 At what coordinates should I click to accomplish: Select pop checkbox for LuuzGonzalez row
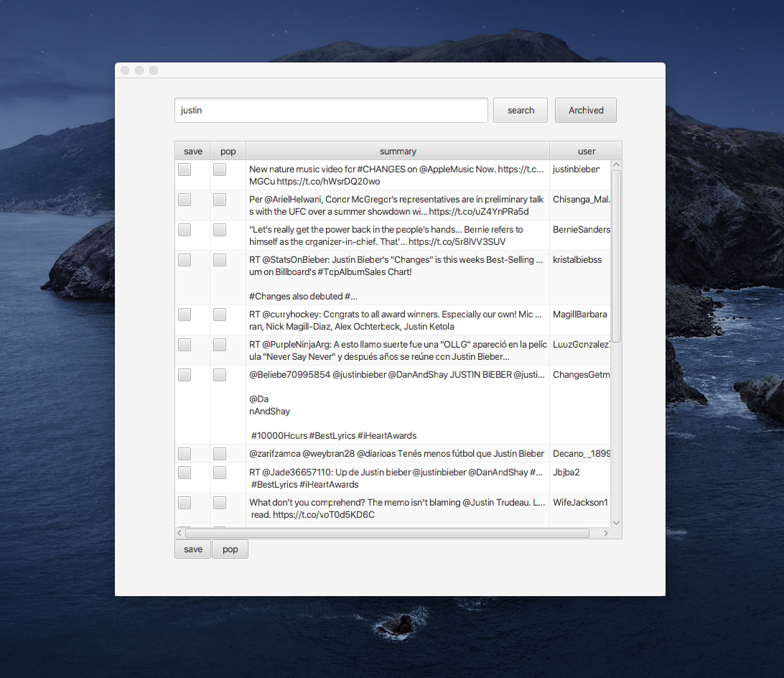click(220, 344)
